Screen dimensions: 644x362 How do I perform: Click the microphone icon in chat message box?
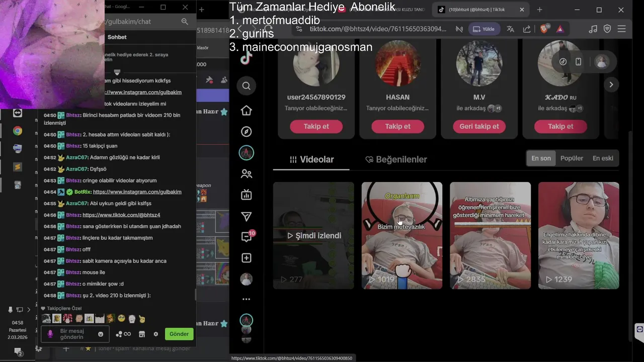[x=50, y=334]
